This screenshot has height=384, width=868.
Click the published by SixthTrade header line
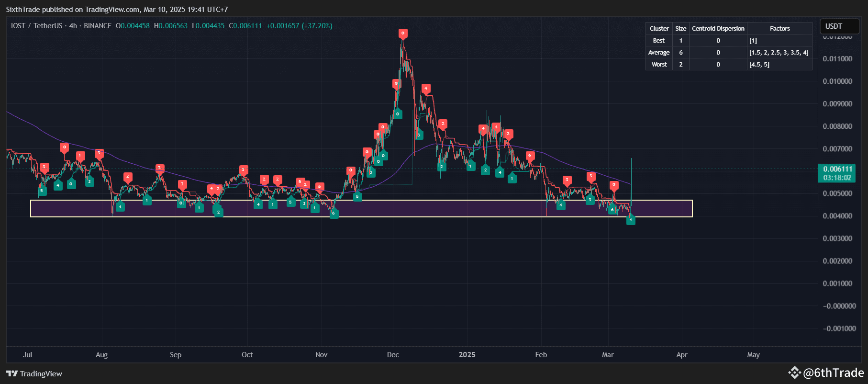pyautogui.click(x=117, y=9)
